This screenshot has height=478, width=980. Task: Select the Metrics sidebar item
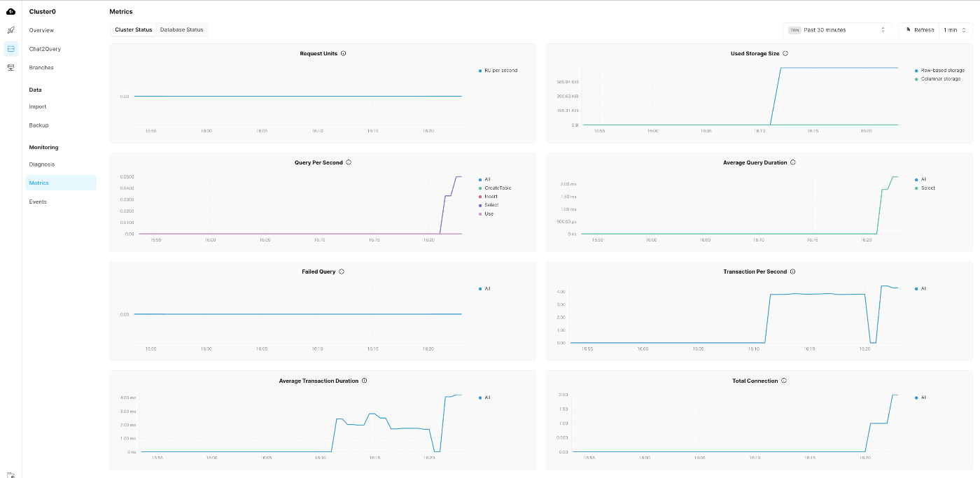point(61,183)
